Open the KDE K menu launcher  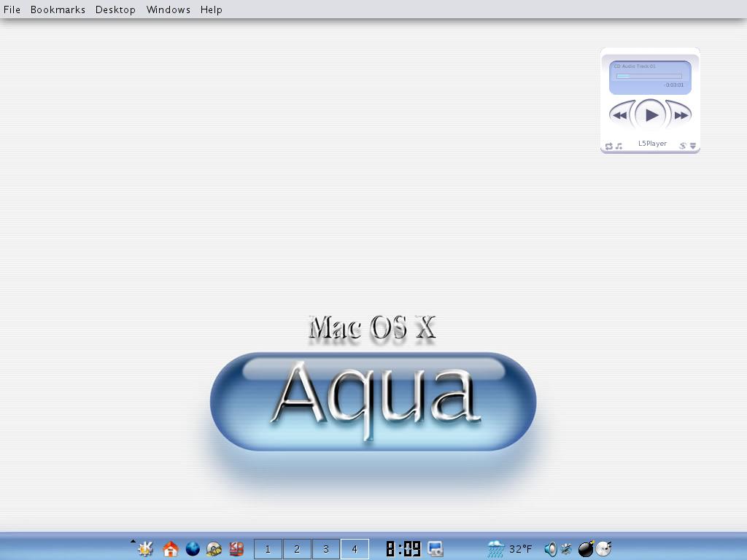click(x=146, y=549)
